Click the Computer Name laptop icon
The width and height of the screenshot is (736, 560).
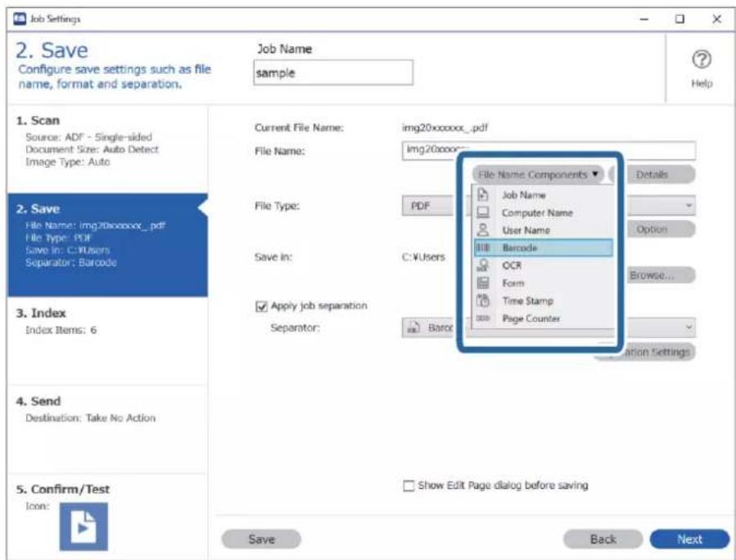483,212
